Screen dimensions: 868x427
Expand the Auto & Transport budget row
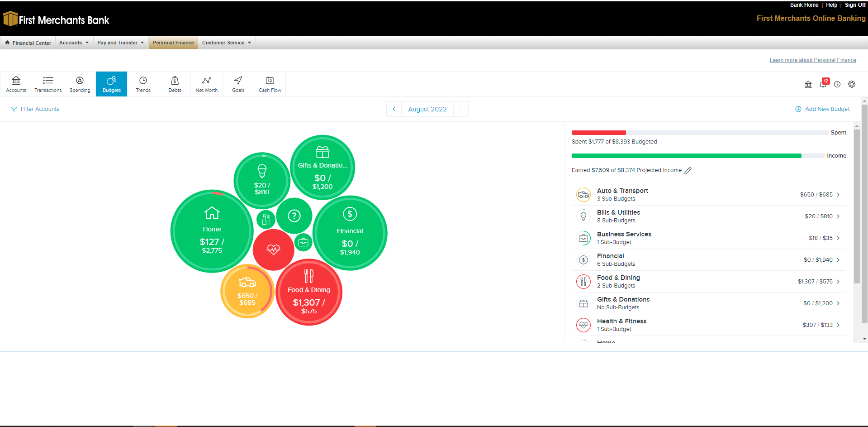(709, 195)
